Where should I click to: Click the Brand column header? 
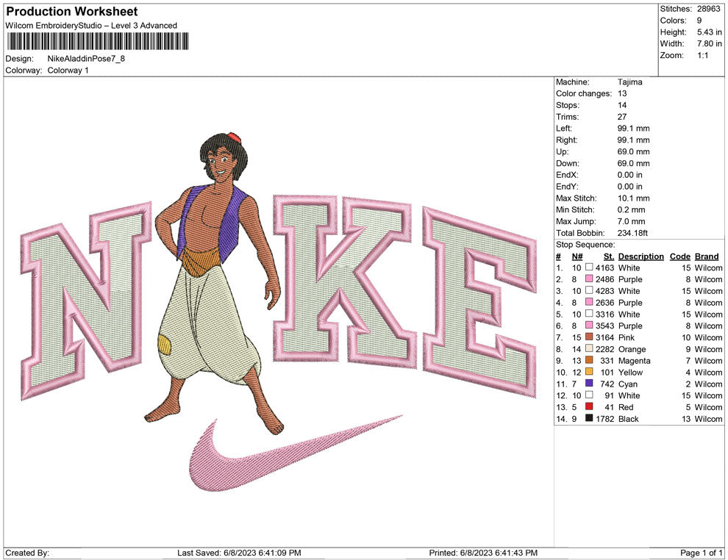pos(707,256)
